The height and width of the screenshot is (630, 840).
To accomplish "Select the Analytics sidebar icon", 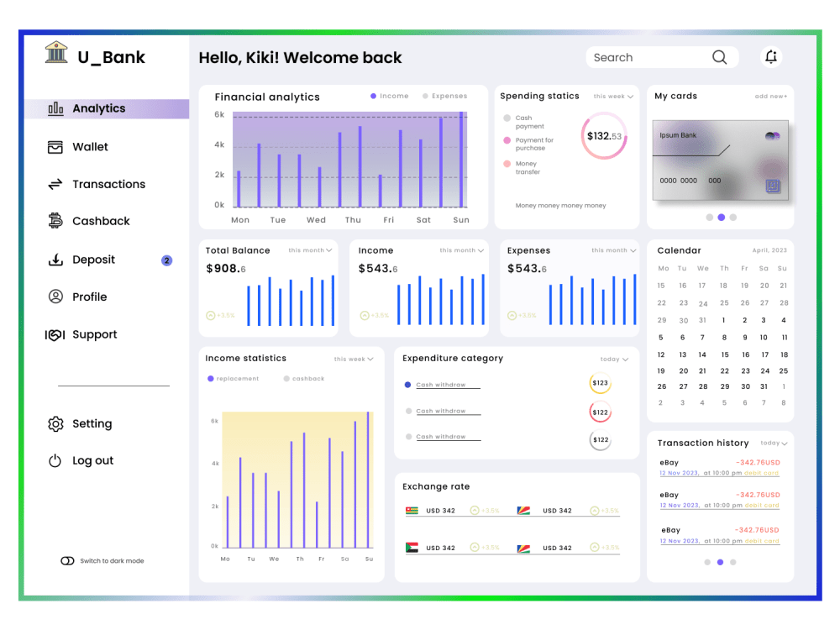I will 55,108.
